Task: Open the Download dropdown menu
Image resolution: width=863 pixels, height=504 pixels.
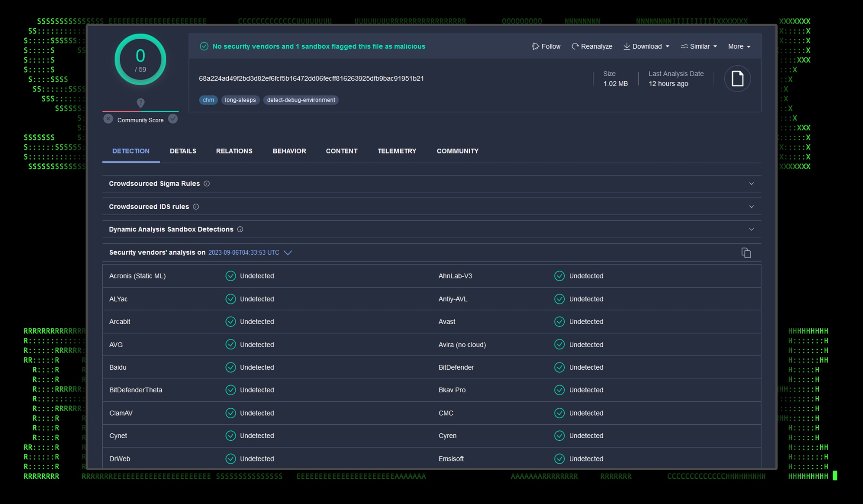Action: tap(647, 46)
